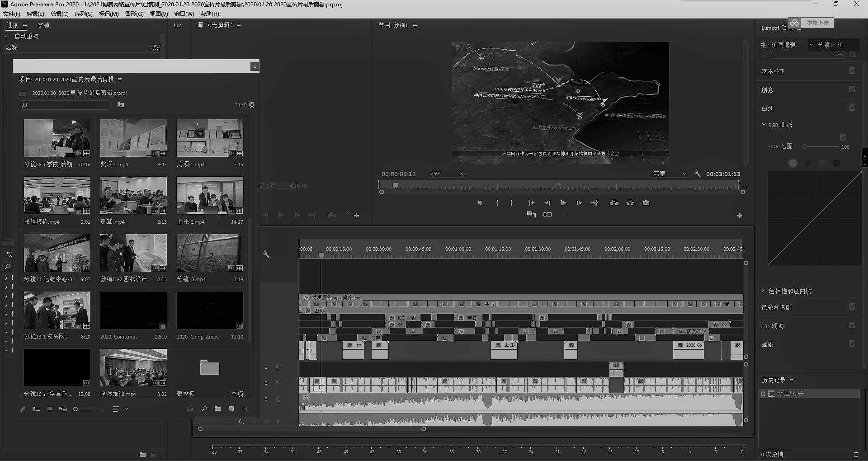Image resolution: width=868 pixels, height=461 pixels.
Task: Click Program monitor timecode 00:00:08:12
Action: [x=399, y=174]
